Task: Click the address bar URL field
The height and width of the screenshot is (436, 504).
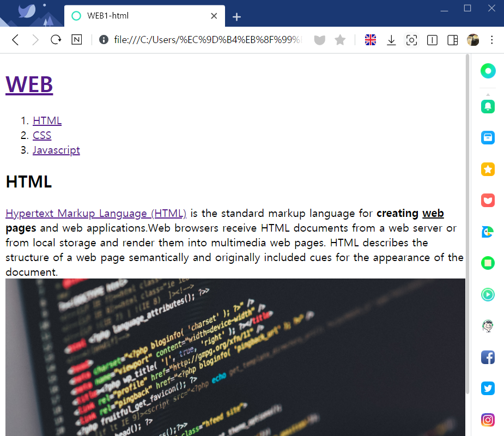Action: 208,40
